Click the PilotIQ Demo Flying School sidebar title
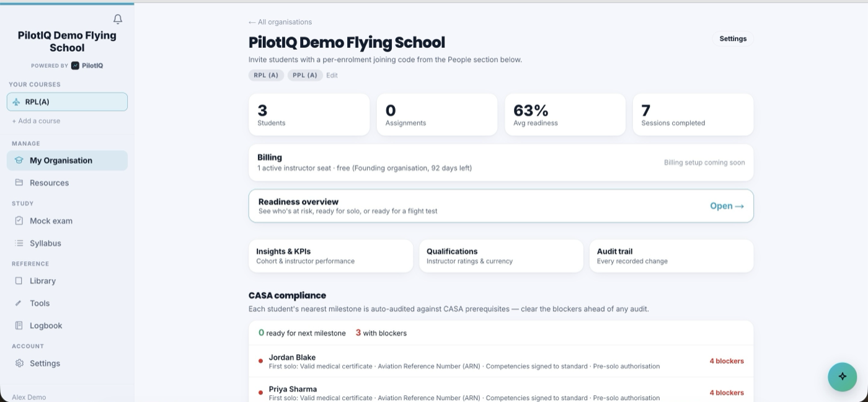 (67, 42)
